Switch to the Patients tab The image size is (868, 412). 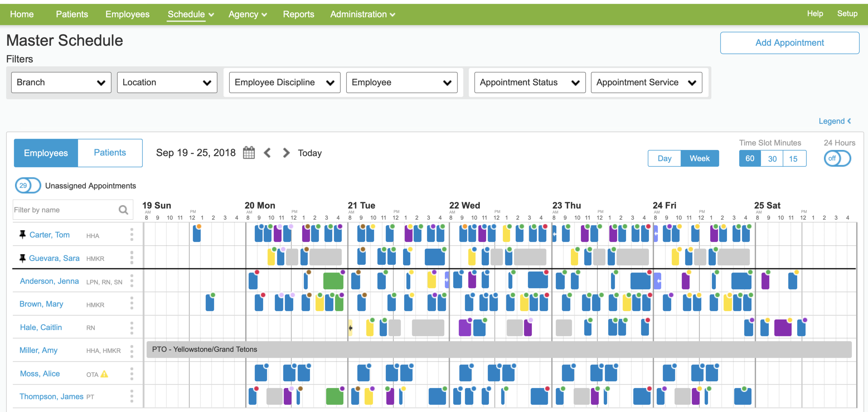click(x=110, y=153)
